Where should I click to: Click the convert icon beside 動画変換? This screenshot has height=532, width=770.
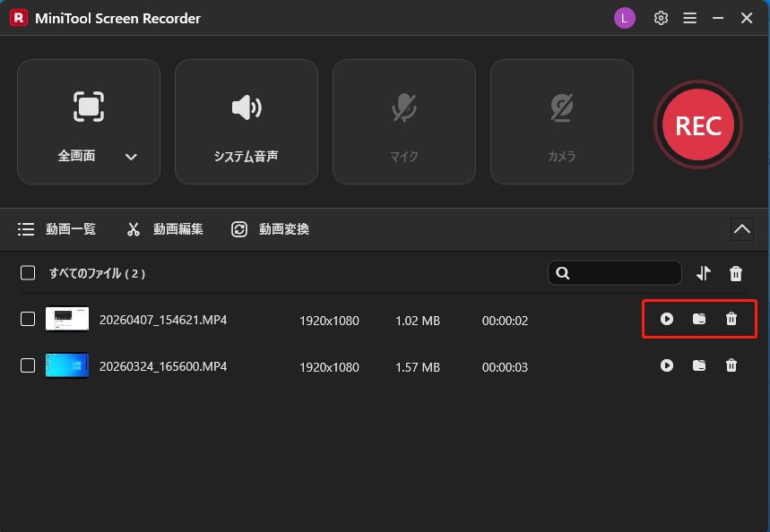click(239, 229)
